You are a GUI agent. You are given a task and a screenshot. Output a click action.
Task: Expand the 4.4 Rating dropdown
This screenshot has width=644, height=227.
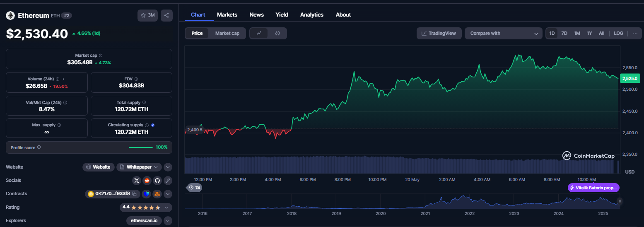pos(146,207)
